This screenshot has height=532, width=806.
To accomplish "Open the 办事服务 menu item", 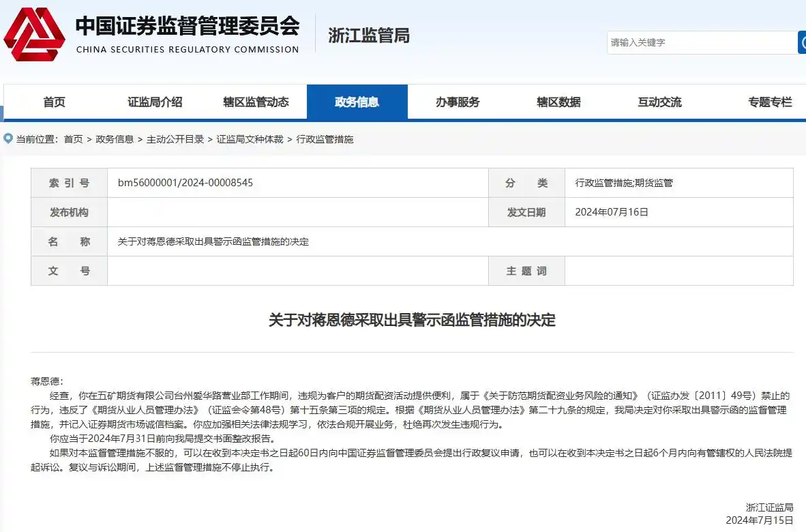I will tap(458, 102).
